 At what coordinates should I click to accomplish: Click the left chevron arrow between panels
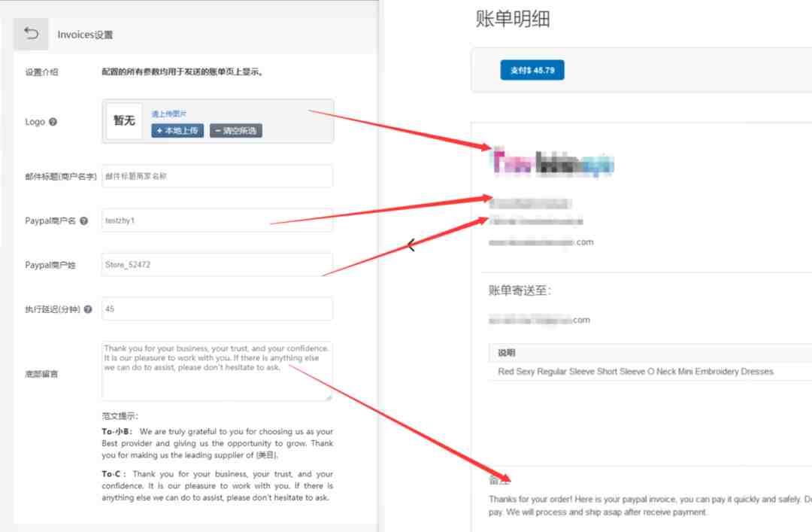coord(411,245)
